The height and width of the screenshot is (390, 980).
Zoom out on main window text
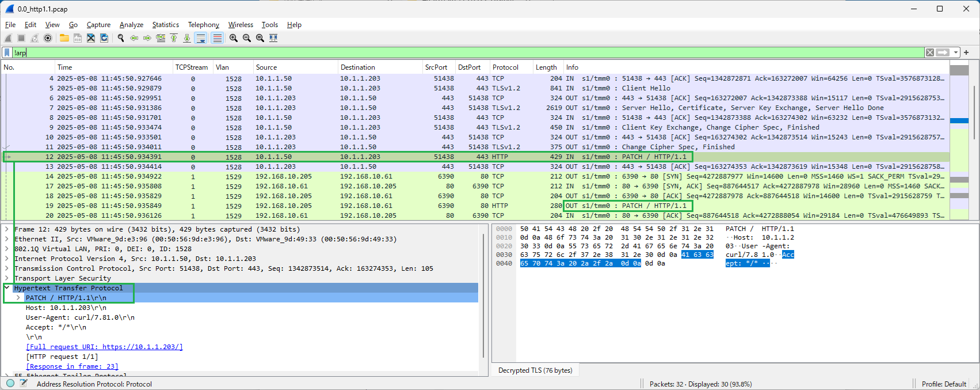(247, 38)
